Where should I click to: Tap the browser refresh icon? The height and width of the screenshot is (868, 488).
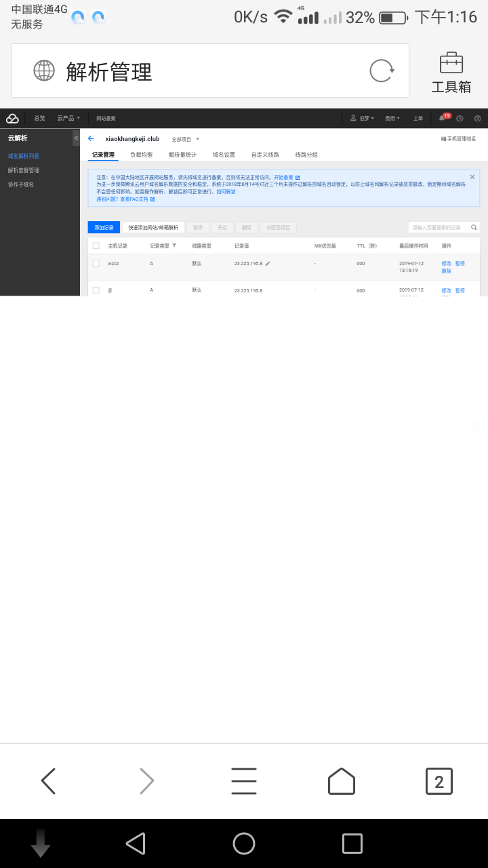382,71
